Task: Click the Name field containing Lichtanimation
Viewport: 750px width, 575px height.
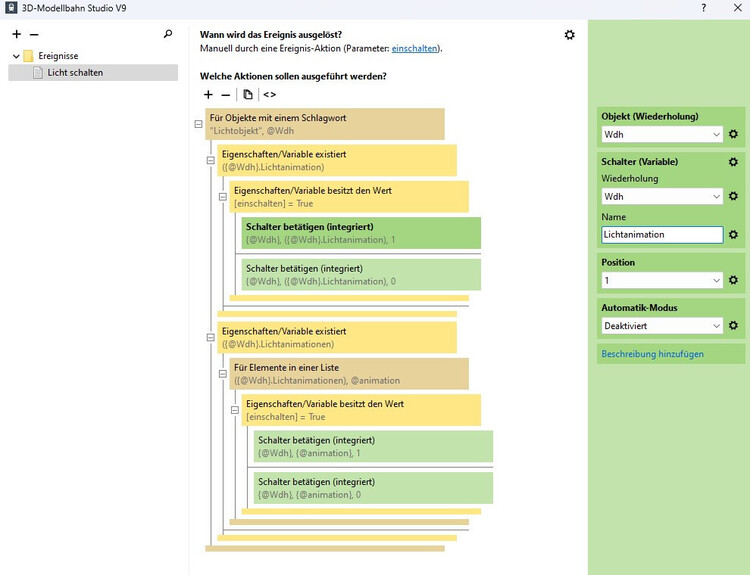Action: 661,234
